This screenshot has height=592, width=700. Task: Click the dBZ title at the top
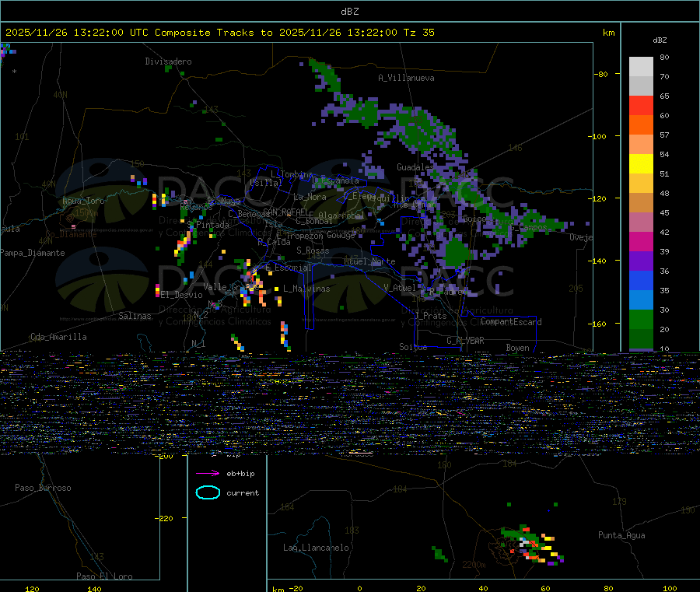point(349,12)
